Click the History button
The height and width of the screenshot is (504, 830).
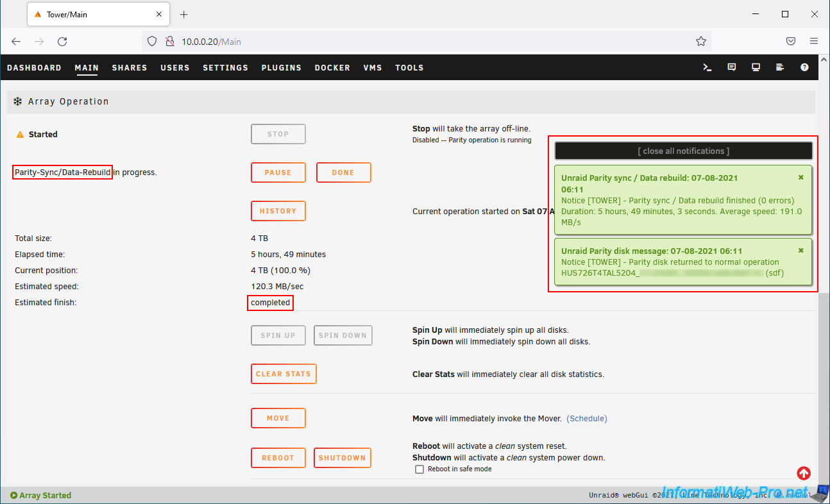278,211
